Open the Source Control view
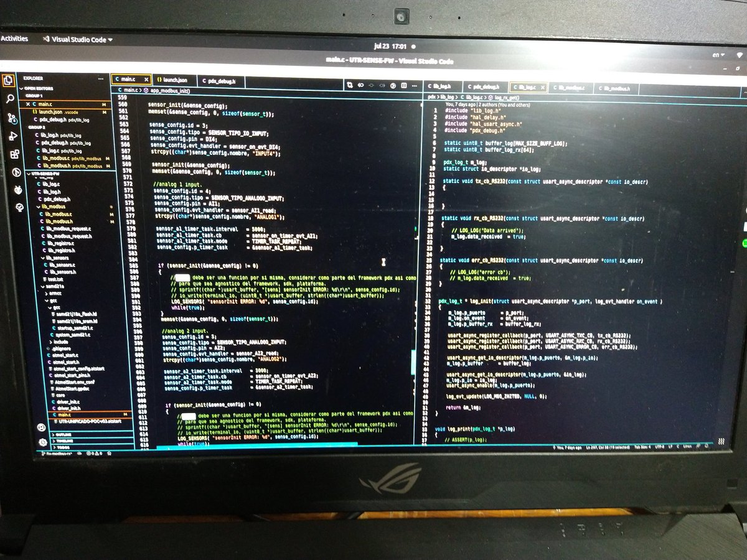This screenshot has width=747, height=560. [x=11, y=118]
